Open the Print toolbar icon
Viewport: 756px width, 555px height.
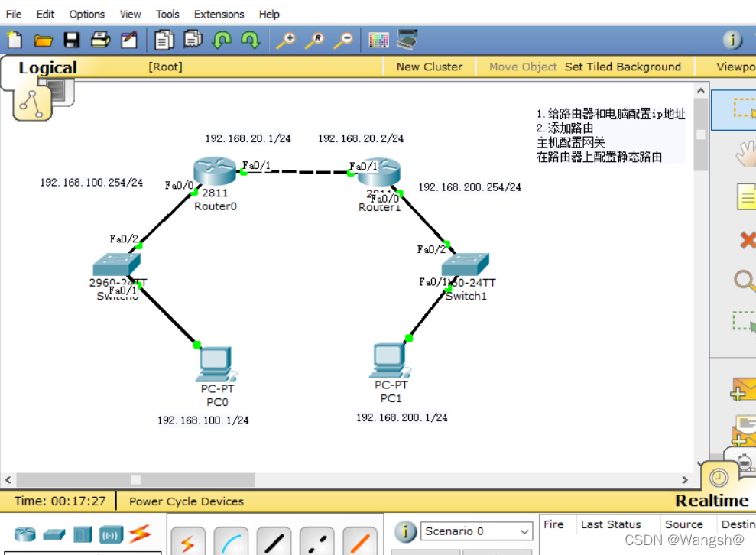pos(100,40)
